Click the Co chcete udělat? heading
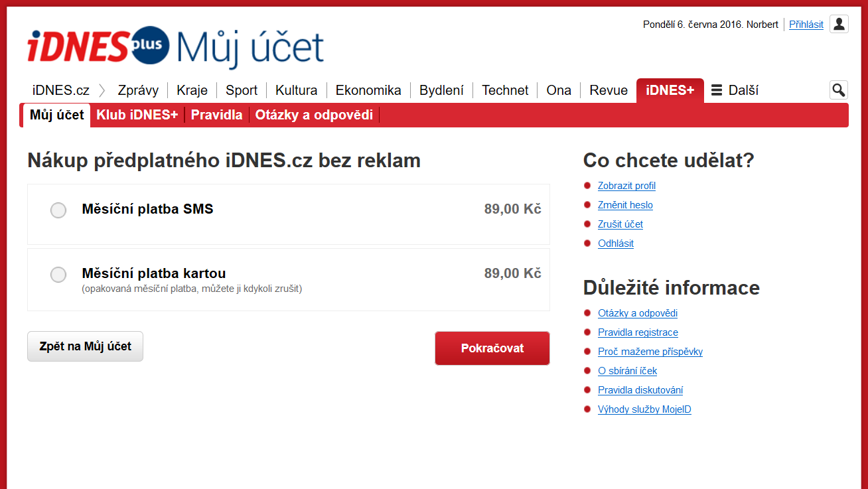The image size is (868, 489). coord(669,161)
